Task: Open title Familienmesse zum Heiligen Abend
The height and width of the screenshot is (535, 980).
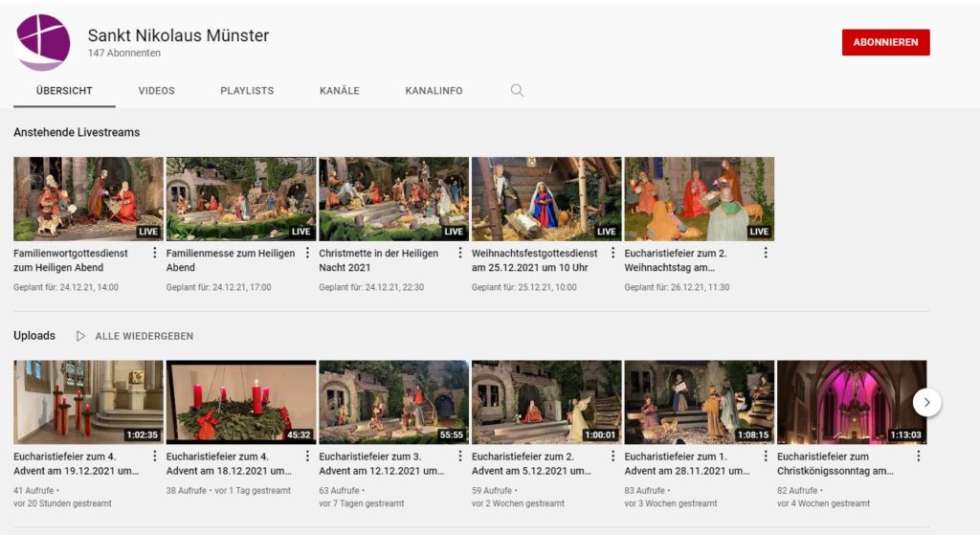Action: click(230, 260)
